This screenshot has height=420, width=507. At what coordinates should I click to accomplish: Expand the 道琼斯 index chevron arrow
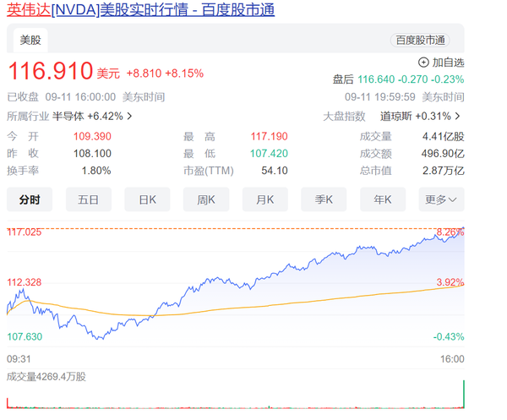click(457, 116)
